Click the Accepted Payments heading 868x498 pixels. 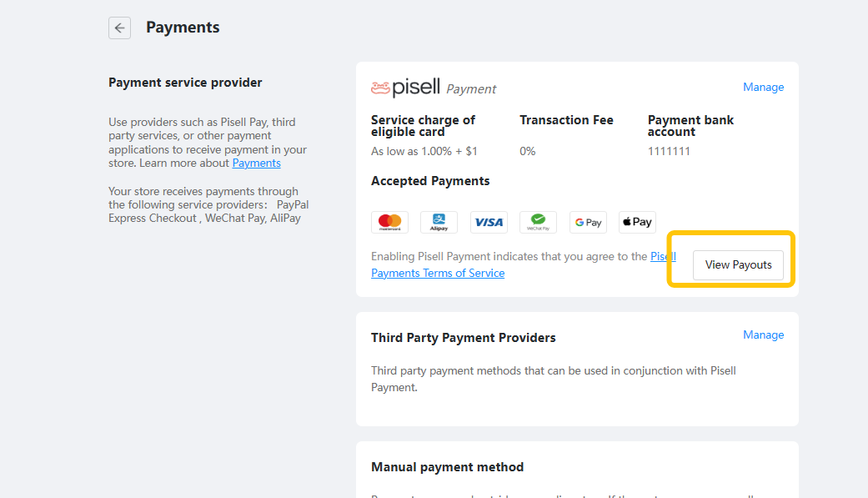(x=430, y=181)
